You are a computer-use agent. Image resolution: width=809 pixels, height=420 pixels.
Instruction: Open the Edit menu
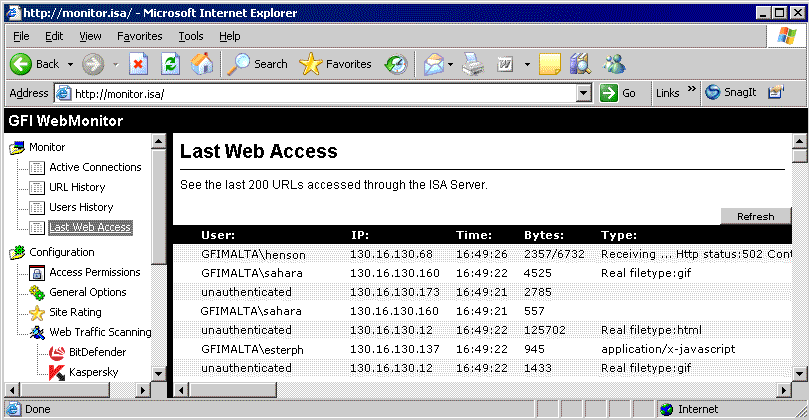click(54, 36)
